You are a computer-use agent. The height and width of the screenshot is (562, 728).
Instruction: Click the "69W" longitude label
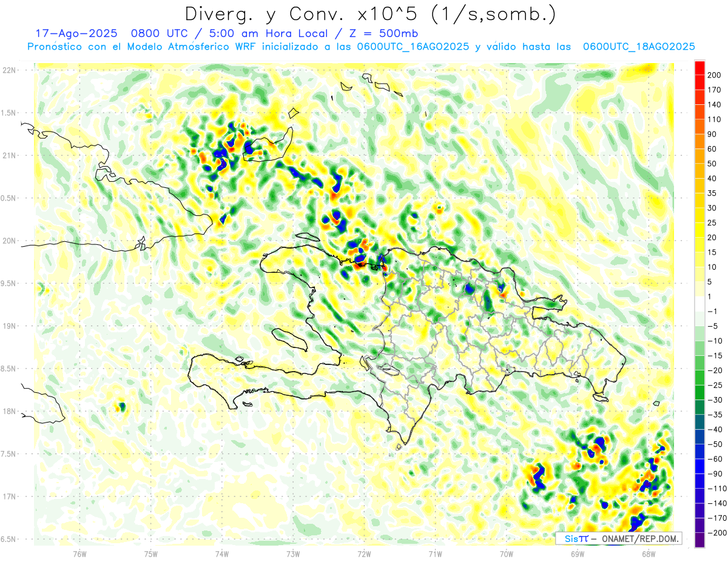[578, 553]
